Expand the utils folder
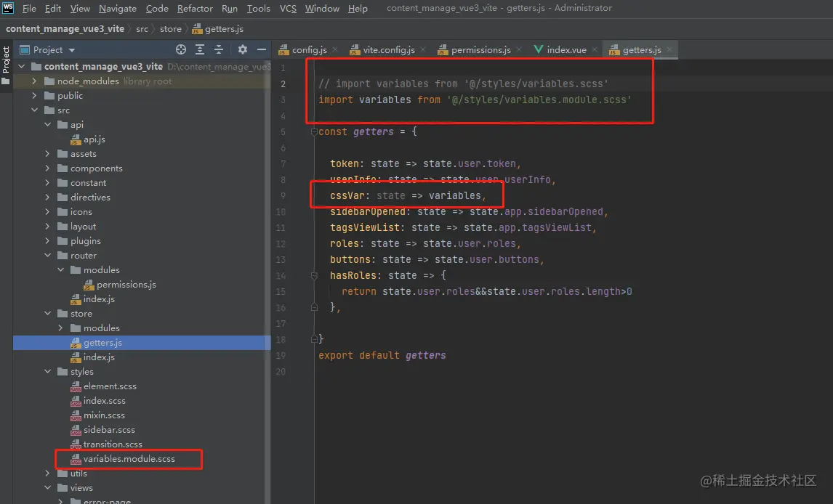833x504 pixels. (48, 473)
